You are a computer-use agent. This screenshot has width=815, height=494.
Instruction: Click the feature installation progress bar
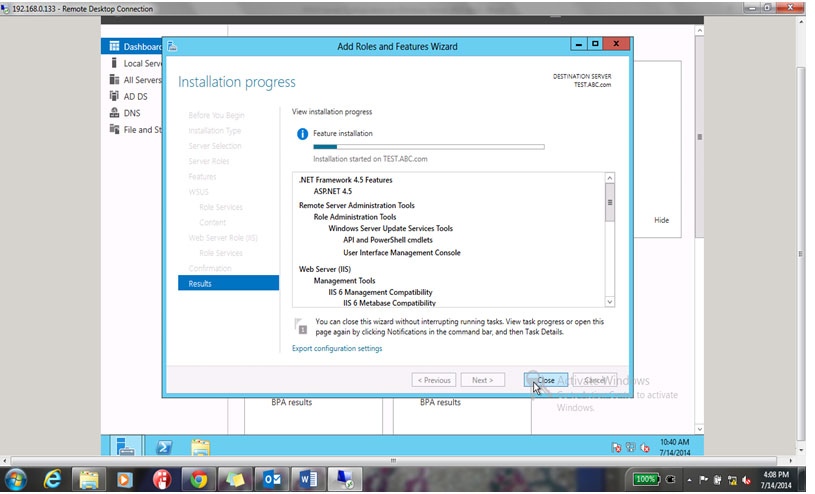(x=429, y=147)
